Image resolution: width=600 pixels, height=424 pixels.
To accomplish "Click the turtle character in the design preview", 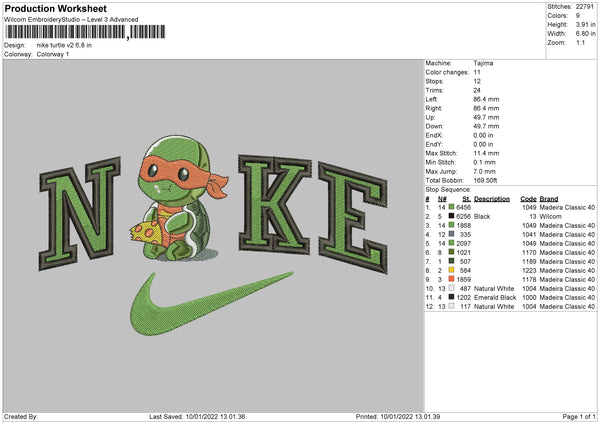I will (x=180, y=199).
